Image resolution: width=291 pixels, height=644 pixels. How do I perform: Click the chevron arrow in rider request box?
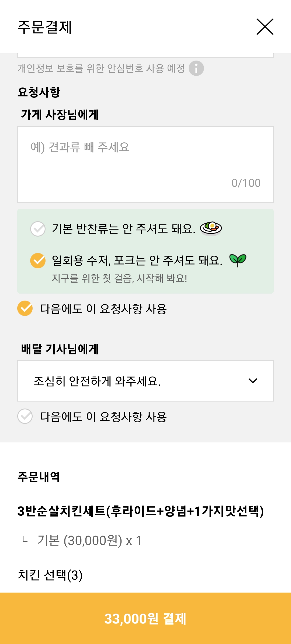(x=253, y=381)
